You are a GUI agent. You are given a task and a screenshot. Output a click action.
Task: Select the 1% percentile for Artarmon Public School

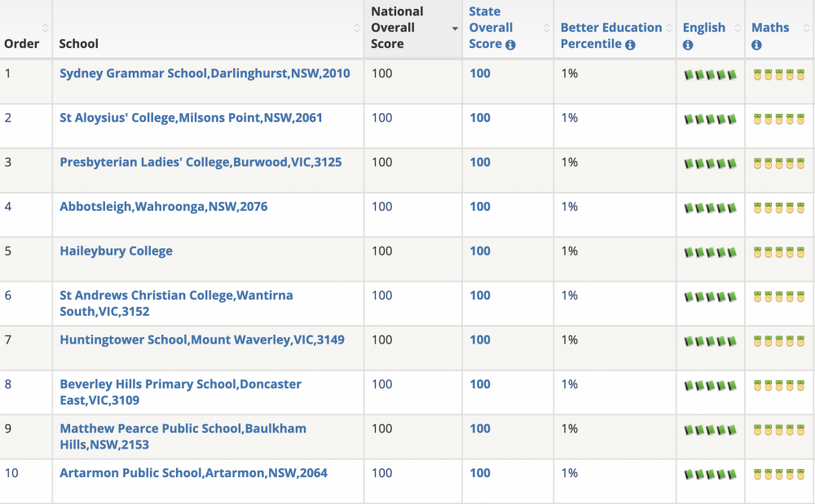coord(570,473)
